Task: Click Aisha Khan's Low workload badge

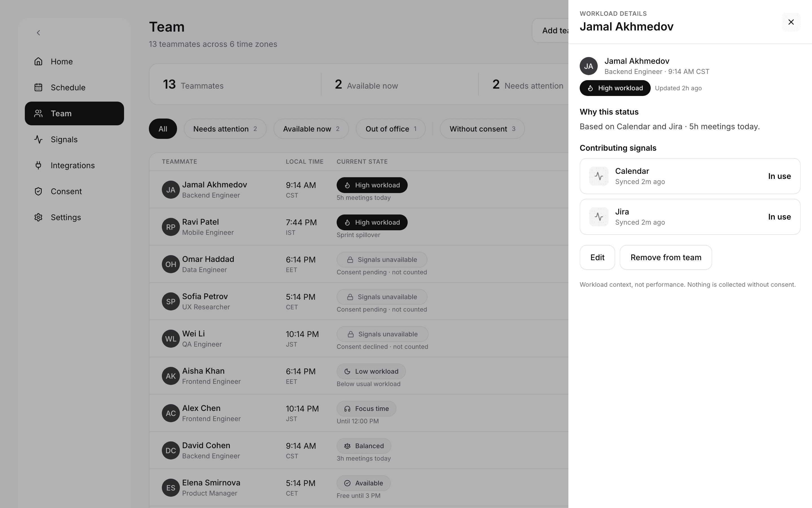Action: 371,371
